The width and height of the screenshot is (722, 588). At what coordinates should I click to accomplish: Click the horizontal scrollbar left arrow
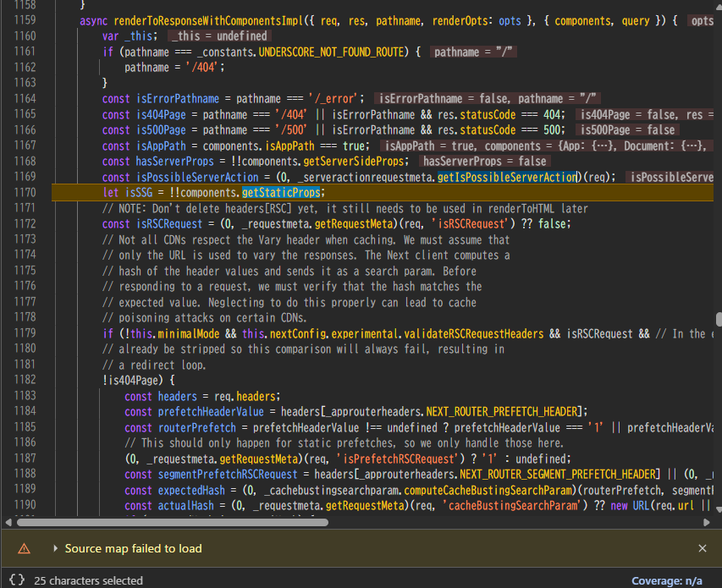pos(8,522)
